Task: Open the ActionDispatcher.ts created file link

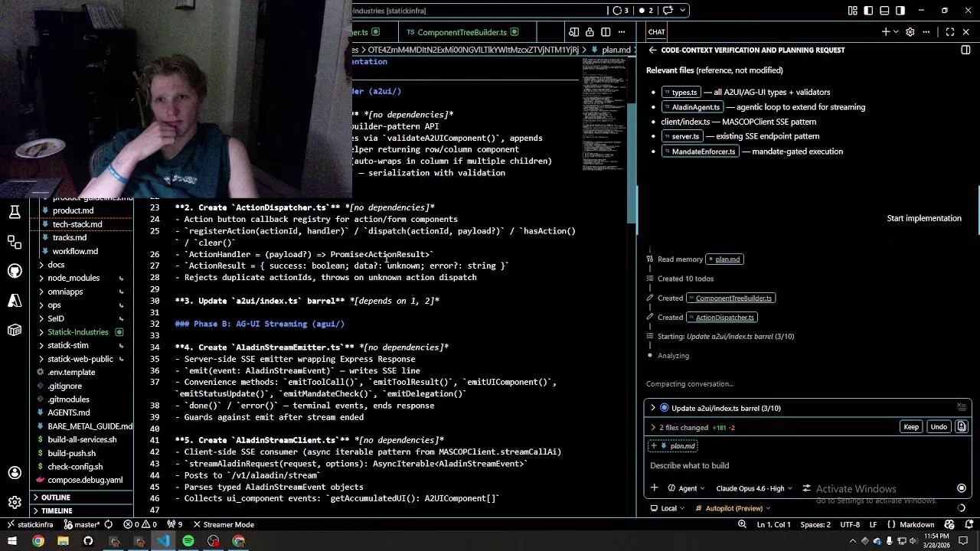Action: tap(722, 317)
